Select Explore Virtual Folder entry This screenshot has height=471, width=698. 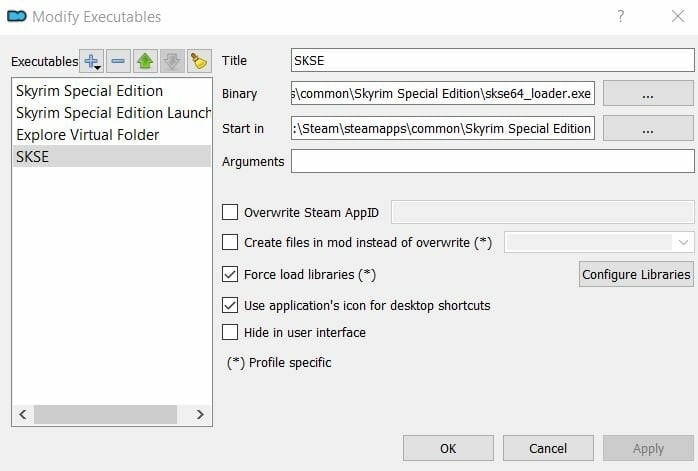[112, 134]
